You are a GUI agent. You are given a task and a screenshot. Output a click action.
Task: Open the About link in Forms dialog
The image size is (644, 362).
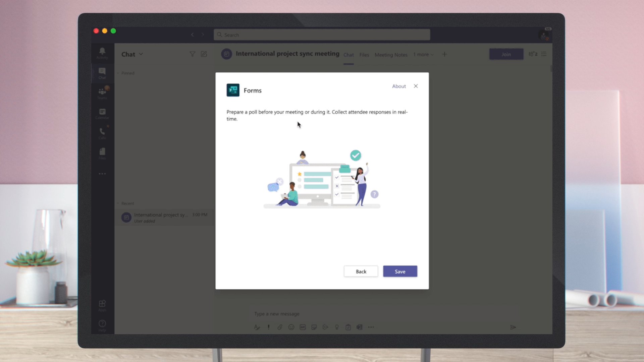pyautogui.click(x=399, y=86)
